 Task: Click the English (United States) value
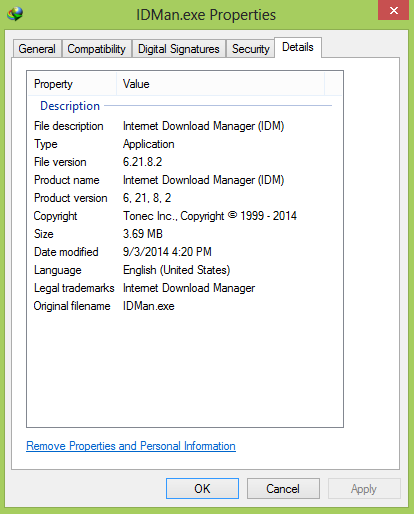[176, 270]
